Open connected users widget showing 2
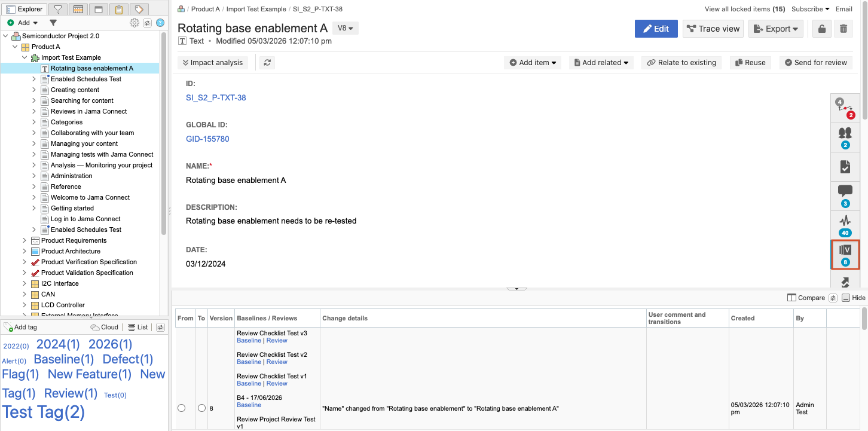868x431 pixels. click(845, 137)
